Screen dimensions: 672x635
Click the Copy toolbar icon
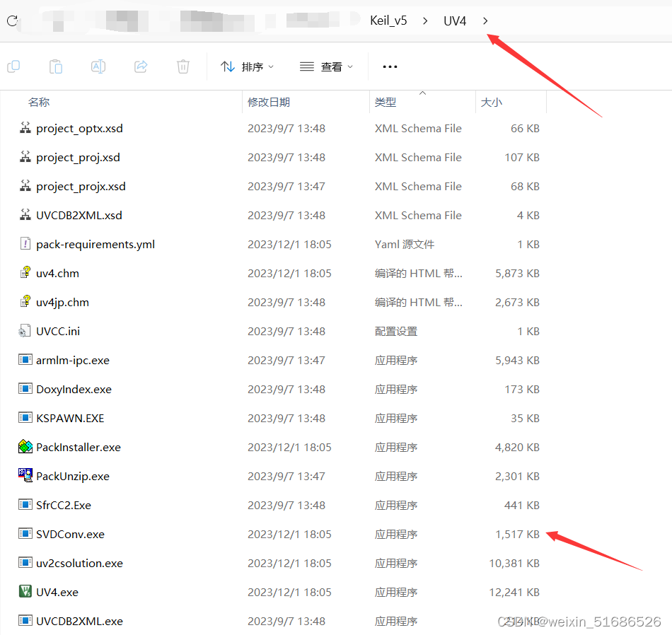(x=13, y=66)
